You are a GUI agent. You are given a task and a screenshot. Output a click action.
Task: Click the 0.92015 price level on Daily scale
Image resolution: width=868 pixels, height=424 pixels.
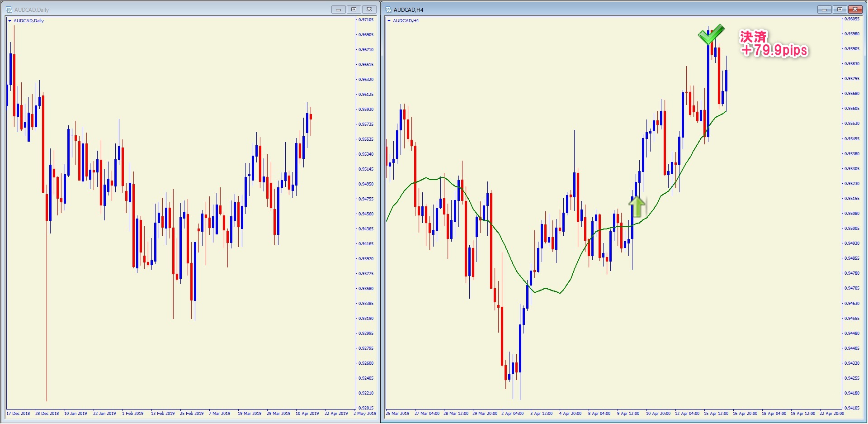tap(366, 408)
